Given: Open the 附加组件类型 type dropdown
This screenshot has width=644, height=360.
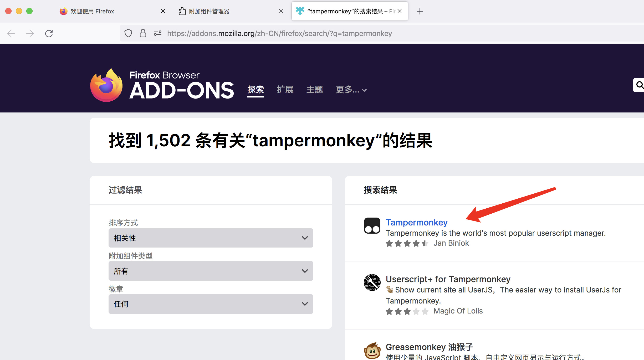Looking at the screenshot, I should pos(211,271).
